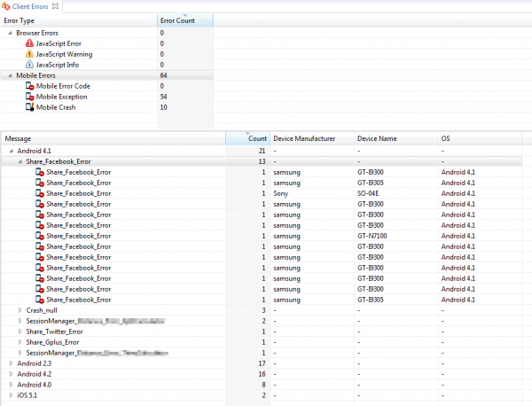Collapse the Mobile Errors group
Screen dimensions: 532x406
(10, 75)
